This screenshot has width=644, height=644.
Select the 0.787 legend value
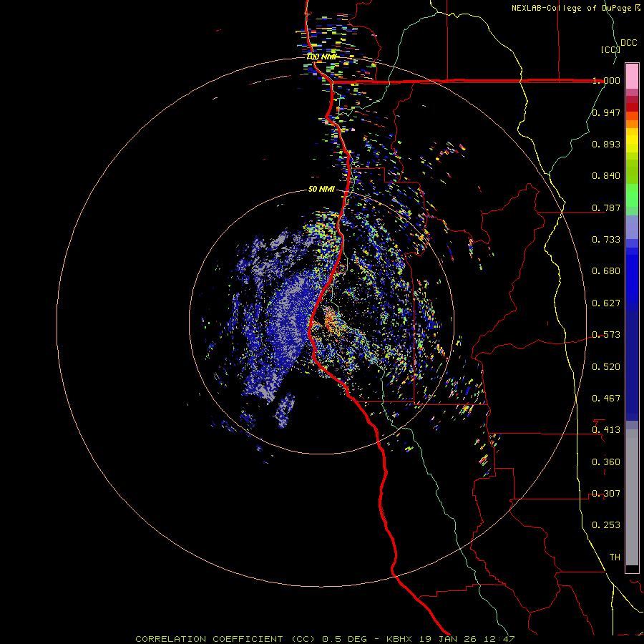(606, 208)
